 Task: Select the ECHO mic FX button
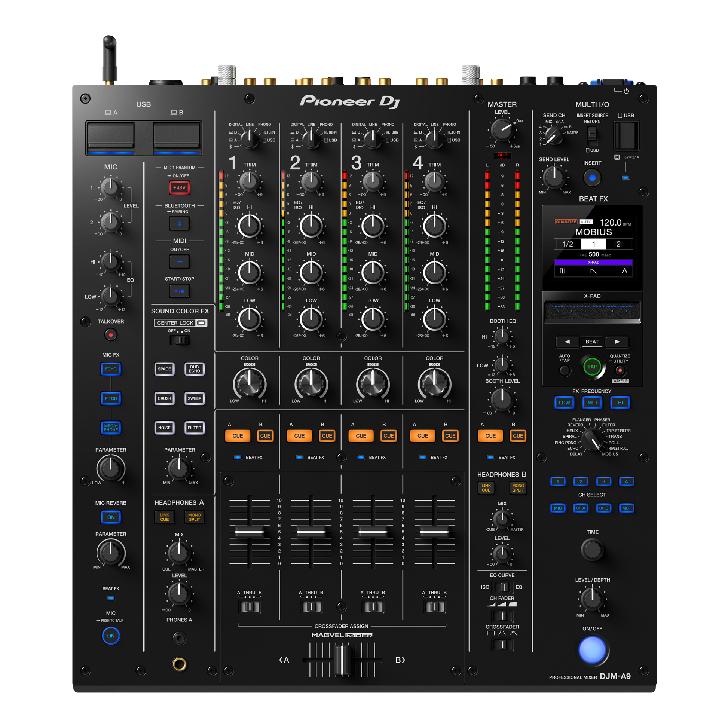coord(110,369)
